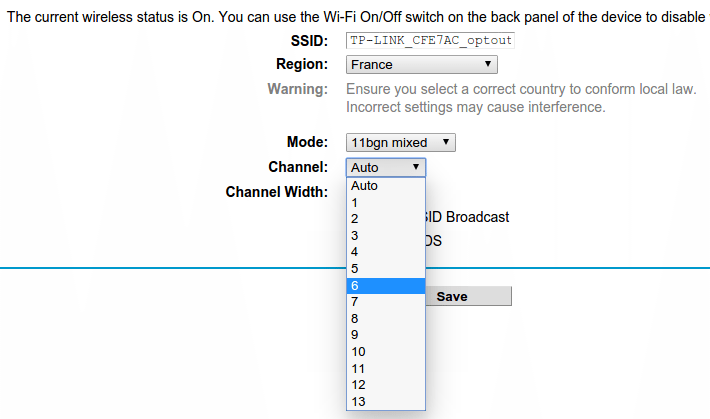Choose channel 9 in the dropdown list
710x419 pixels.
(386, 335)
